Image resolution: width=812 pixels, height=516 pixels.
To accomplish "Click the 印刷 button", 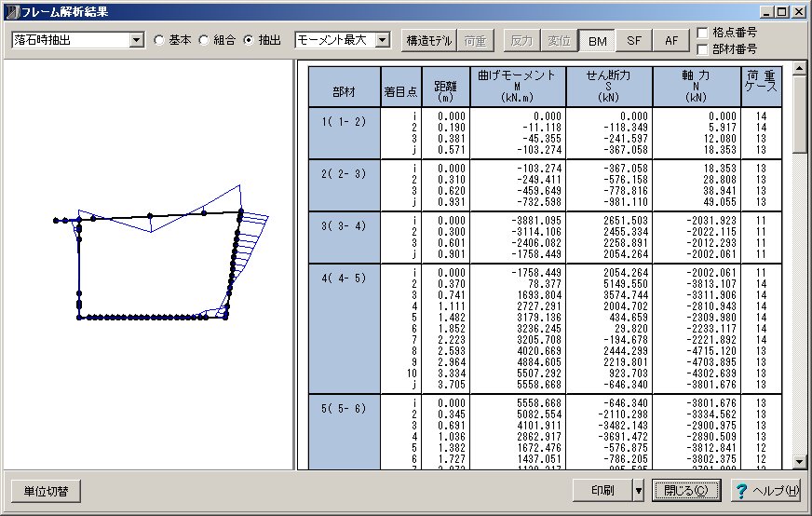I will coord(602,491).
